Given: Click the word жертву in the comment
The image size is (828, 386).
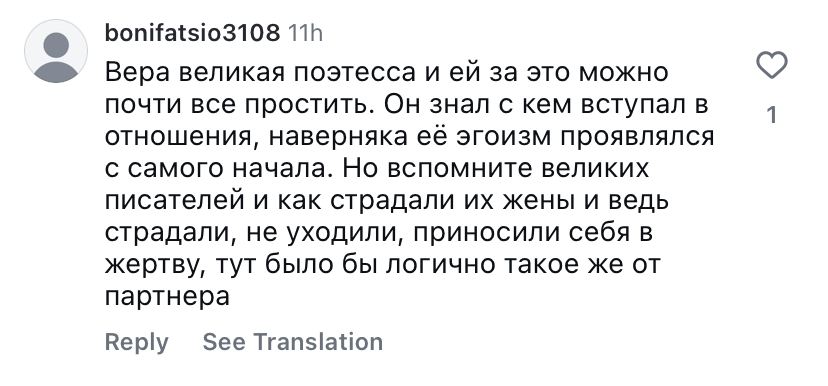Looking at the screenshot, I should pos(154,265).
